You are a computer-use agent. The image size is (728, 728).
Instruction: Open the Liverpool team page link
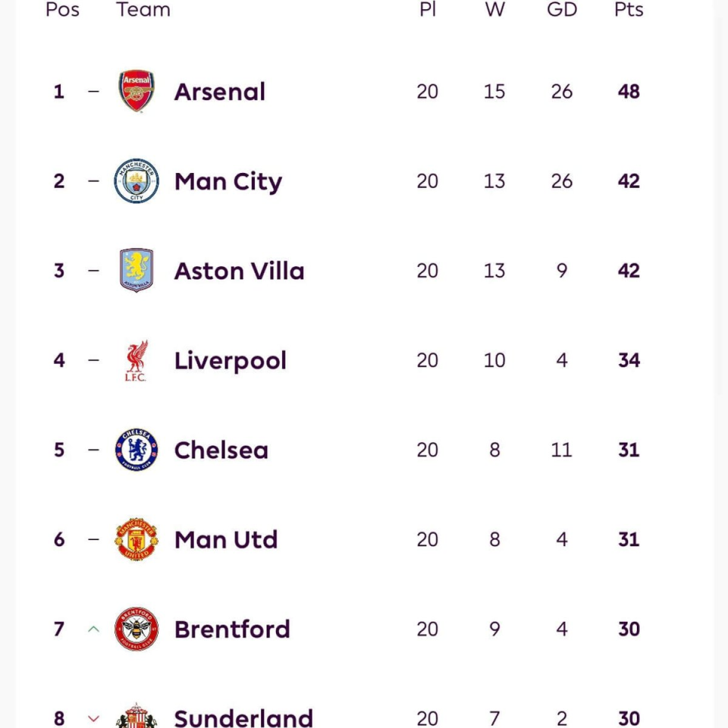[x=231, y=360]
